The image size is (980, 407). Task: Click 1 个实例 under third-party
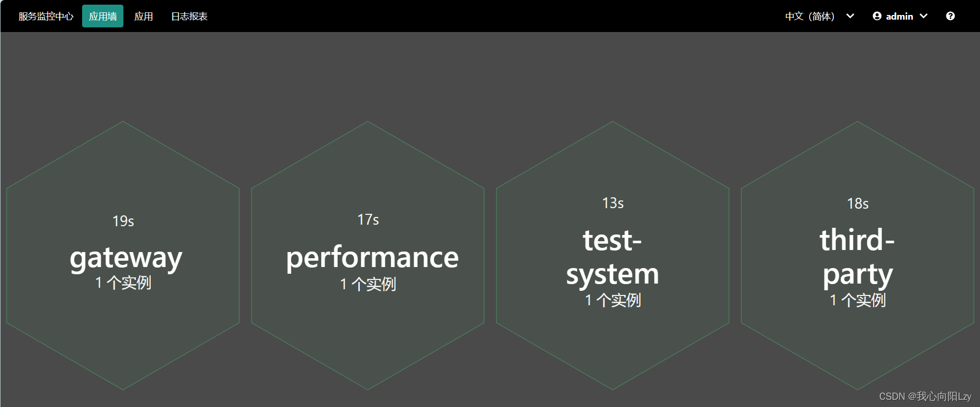tap(857, 300)
